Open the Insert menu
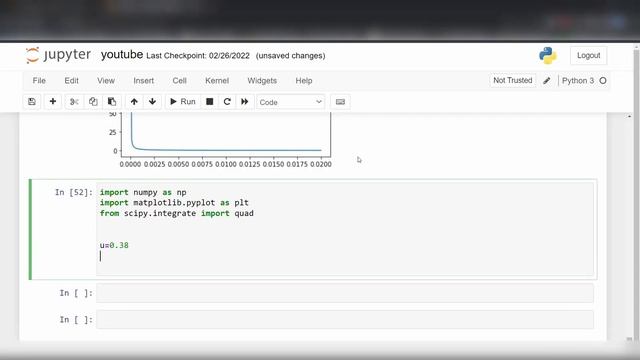640x360 pixels. pyautogui.click(x=144, y=81)
